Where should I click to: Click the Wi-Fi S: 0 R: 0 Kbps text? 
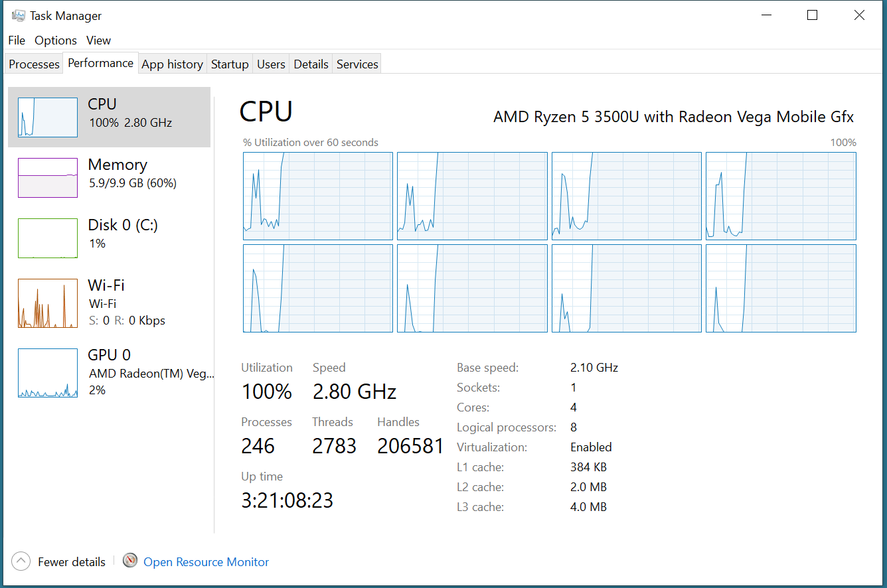tap(127, 321)
